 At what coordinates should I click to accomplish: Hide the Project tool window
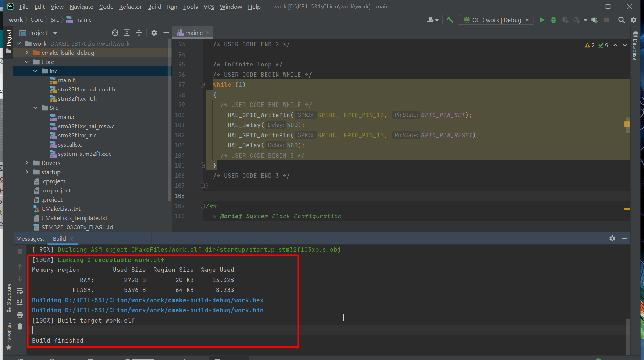tap(166, 33)
